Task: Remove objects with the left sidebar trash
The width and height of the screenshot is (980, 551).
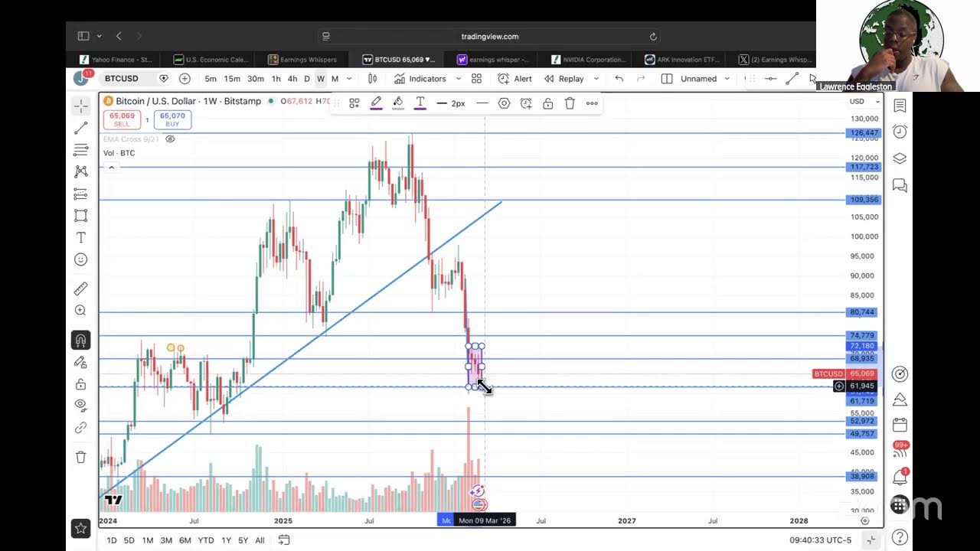Action: coord(80,457)
